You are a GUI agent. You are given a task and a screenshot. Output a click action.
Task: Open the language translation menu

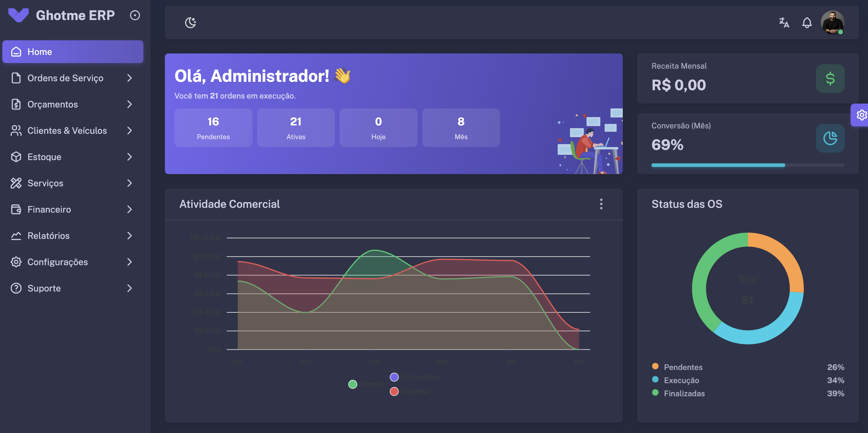click(x=784, y=23)
